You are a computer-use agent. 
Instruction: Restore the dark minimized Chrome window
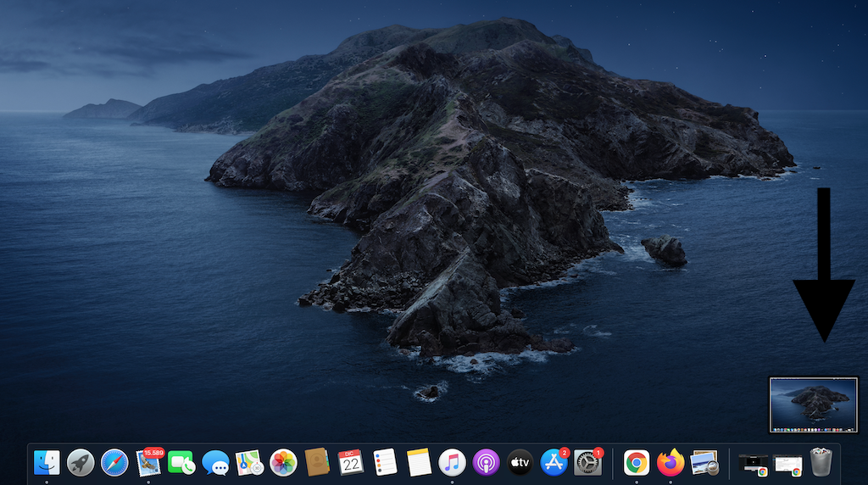click(754, 465)
